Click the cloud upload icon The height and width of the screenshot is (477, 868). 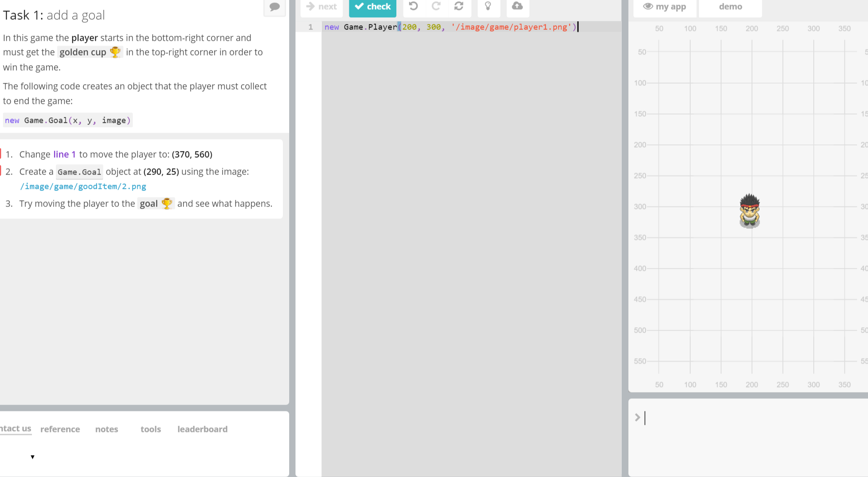coord(517,6)
